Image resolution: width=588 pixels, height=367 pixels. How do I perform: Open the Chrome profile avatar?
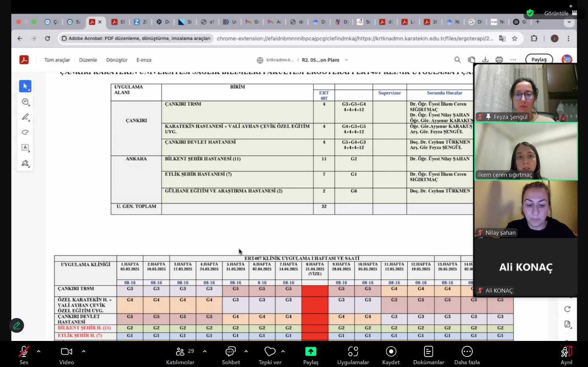pyautogui.click(x=555, y=39)
